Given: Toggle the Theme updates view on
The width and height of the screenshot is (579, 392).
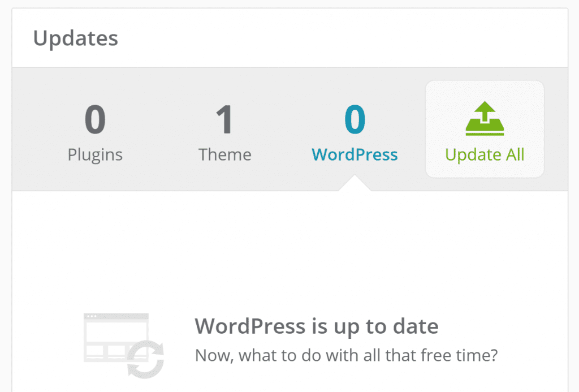Looking at the screenshot, I should click(224, 136).
